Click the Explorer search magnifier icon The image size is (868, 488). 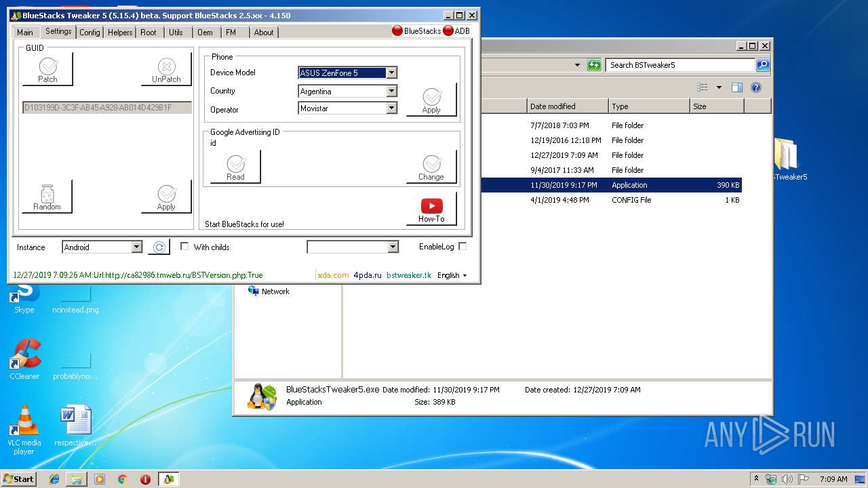coord(763,65)
